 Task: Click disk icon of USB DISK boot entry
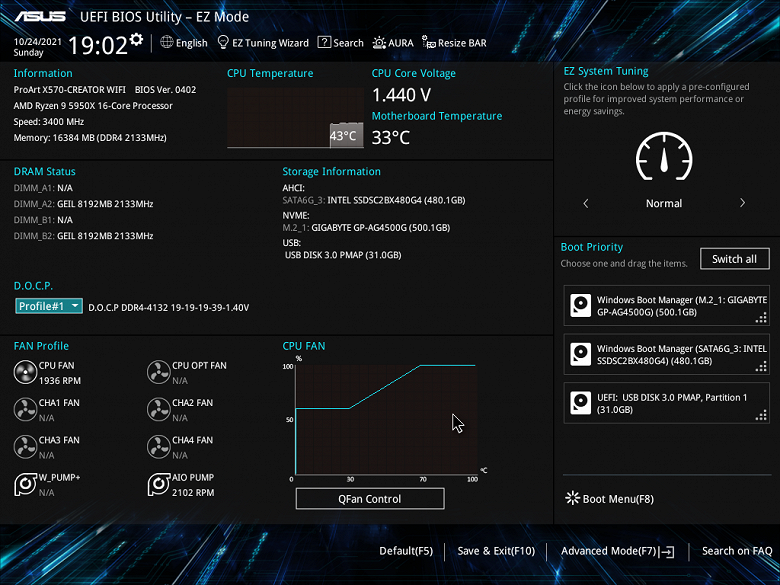pyautogui.click(x=581, y=403)
